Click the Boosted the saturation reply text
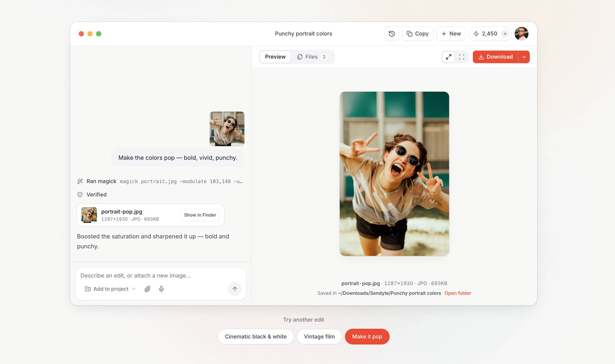615x364 pixels. [x=153, y=241]
